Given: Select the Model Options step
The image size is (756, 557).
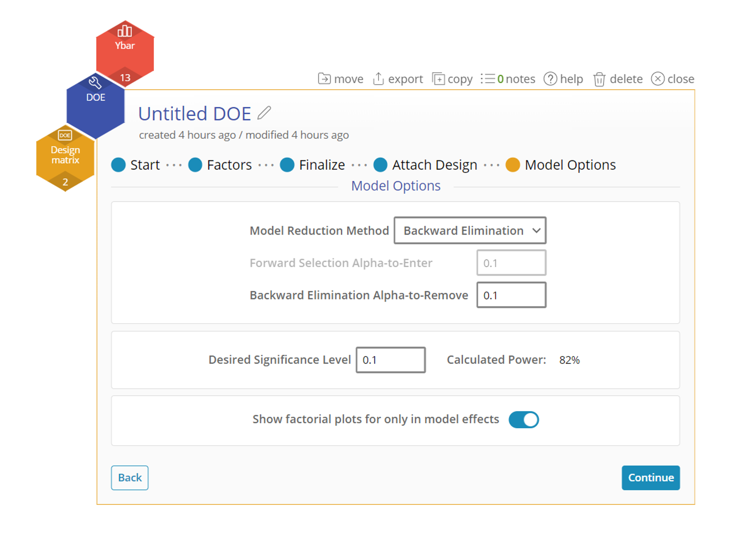Looking at the screenshot, I should 561,165.
